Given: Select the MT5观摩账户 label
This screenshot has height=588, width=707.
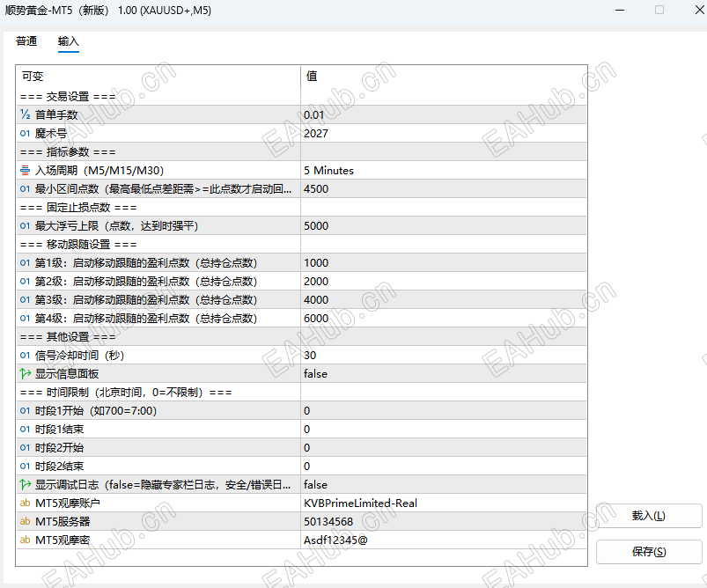Looking at the screenshot, I should [x=68, y=503].
